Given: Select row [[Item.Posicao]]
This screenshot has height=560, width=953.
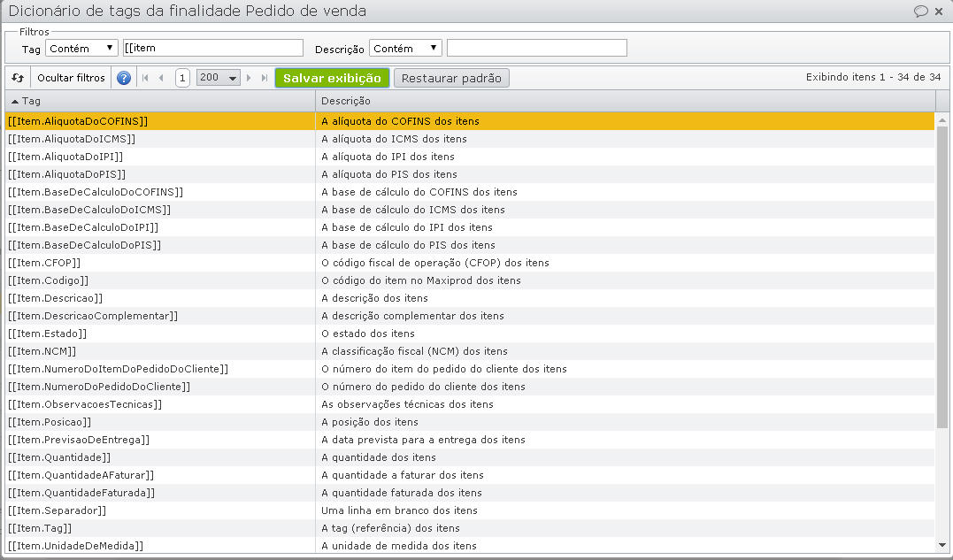Looking at the screenshot, I should click(470, 421).
